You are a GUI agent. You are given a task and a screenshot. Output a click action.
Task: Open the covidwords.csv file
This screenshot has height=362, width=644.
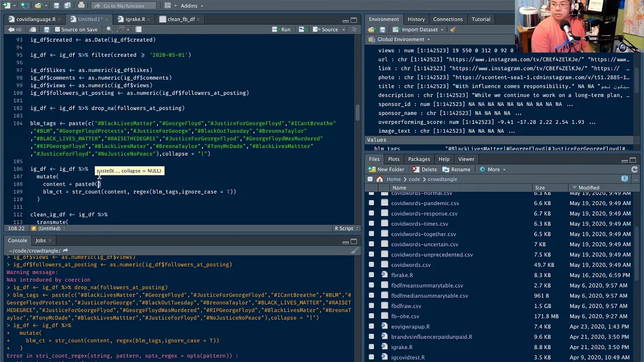[x=411, y=265]
